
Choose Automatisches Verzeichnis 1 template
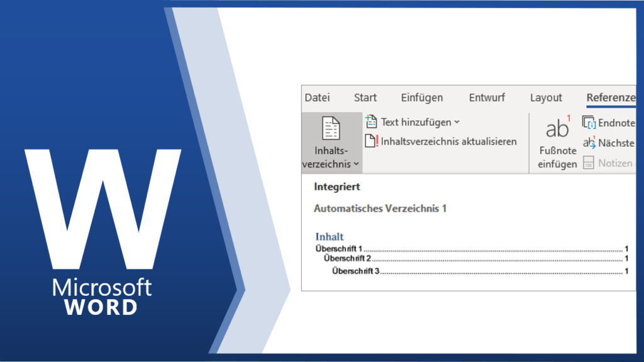(x=380, y=208)
